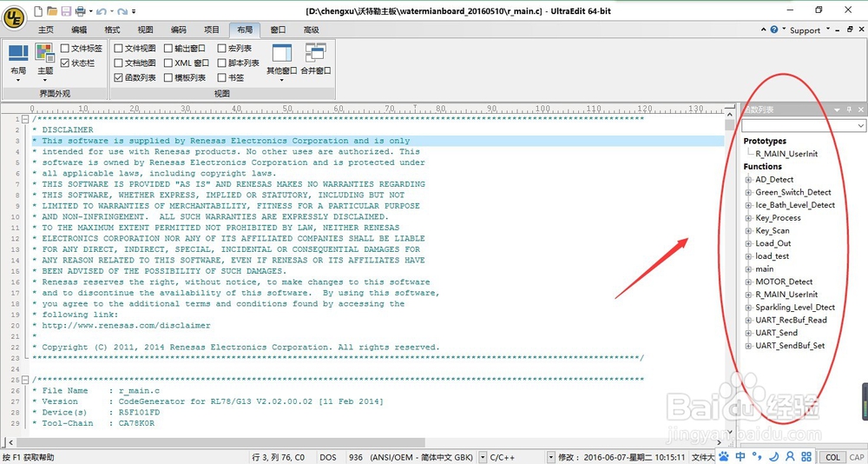Expand the MOTOR_Detect function node
The image size is (868, 464).
pyautogui.click(x=749, y=282)
